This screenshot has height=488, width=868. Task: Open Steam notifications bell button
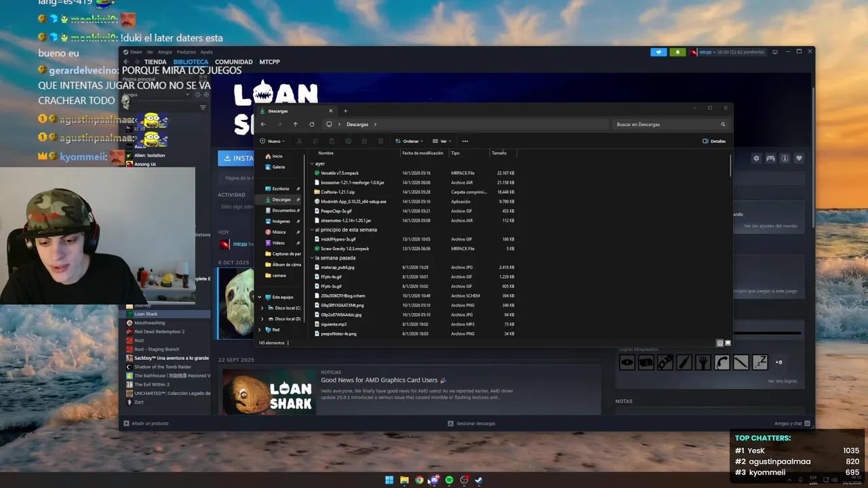click(677, 52)
